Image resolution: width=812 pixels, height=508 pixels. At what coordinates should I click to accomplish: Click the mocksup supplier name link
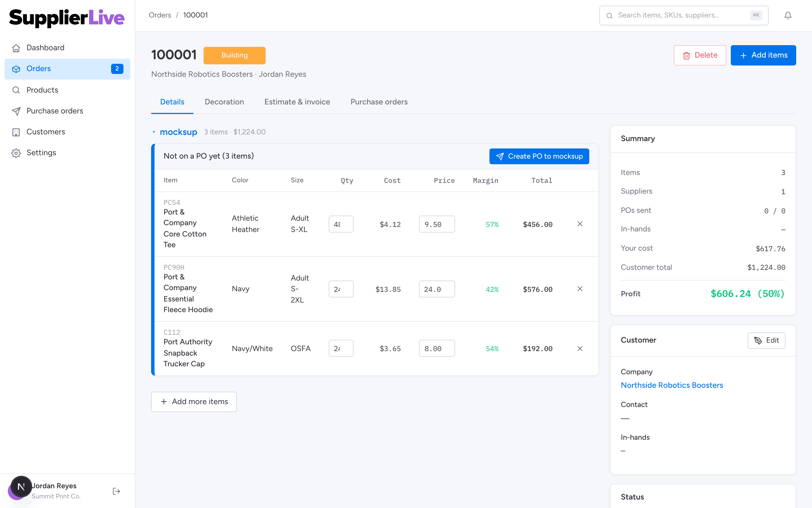coord(178,132)
